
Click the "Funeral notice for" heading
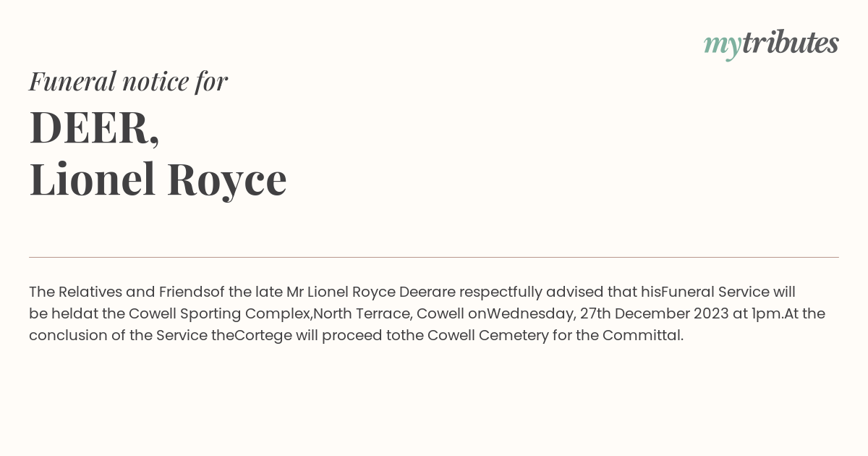click(128, 81)
